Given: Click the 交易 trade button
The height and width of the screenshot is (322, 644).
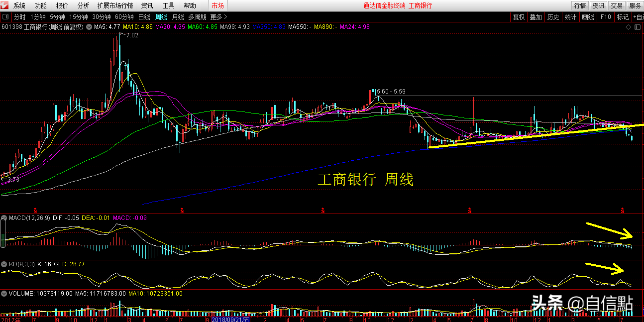Looking at the screenshot, I should 617,5.
